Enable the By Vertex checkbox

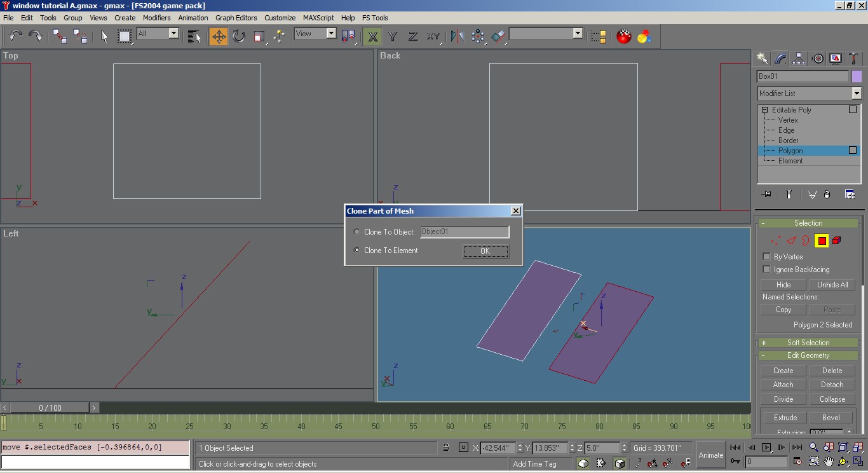tap(766, 257)
